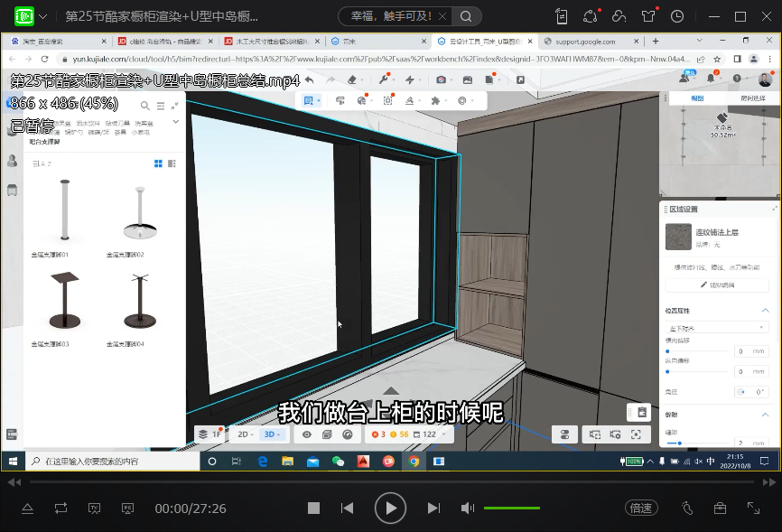Click the 替换材质 button in properties panel
The height and width of the screenshot is (532, 782).
tap(717, 285)
